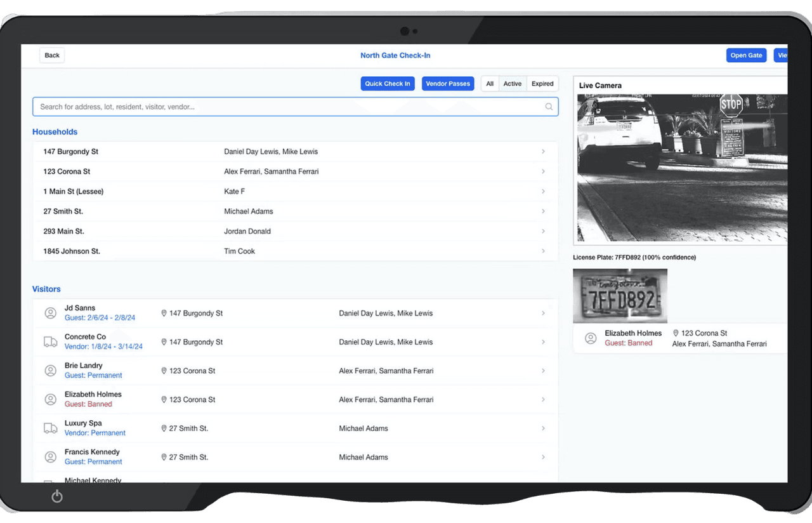Viewport: 812px width, 523px height.
Task: Expand the 123 Corona St household chevron
Action: point(543,171)
